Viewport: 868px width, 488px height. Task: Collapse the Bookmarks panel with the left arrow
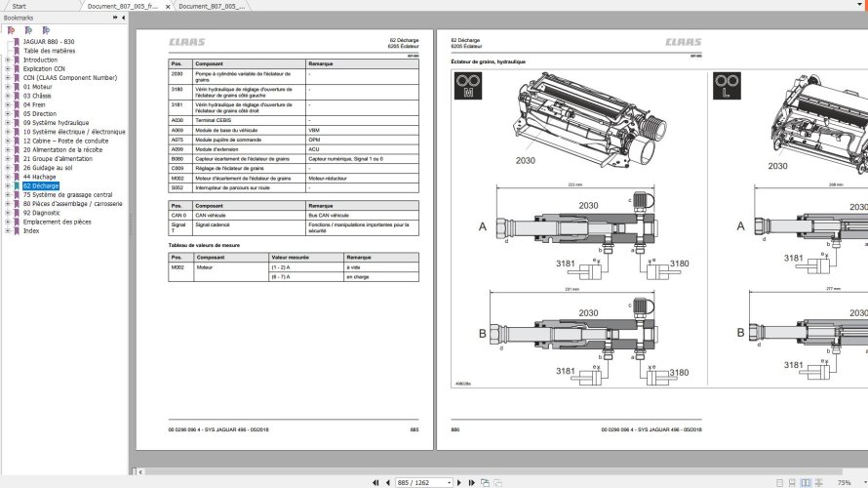click(x=123, y=18)
